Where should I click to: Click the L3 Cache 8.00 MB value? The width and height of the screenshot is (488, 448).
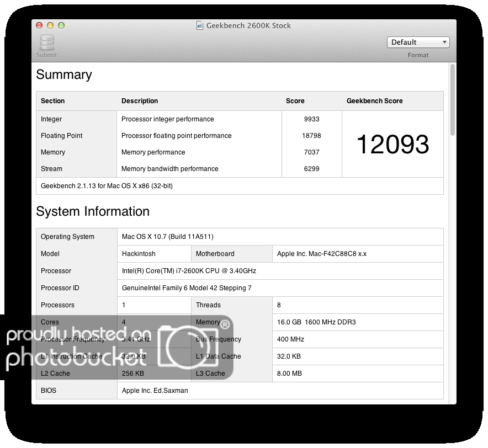(x=289, y=374)
